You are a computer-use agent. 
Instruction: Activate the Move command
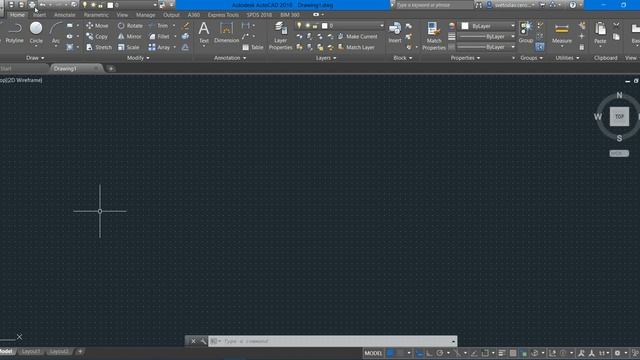pyautogui.click(x=97, y=26)
